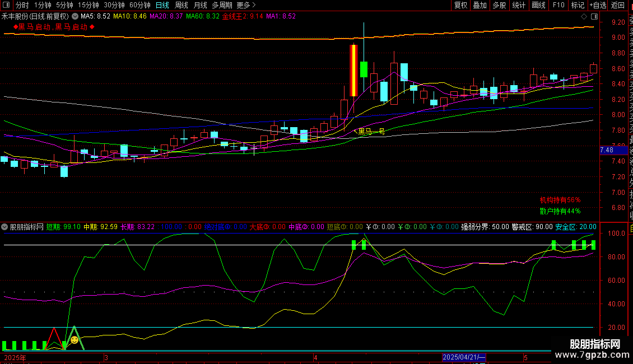Select the 周线 weekly period tab
The image size is (633, 364).
point(181,5)
